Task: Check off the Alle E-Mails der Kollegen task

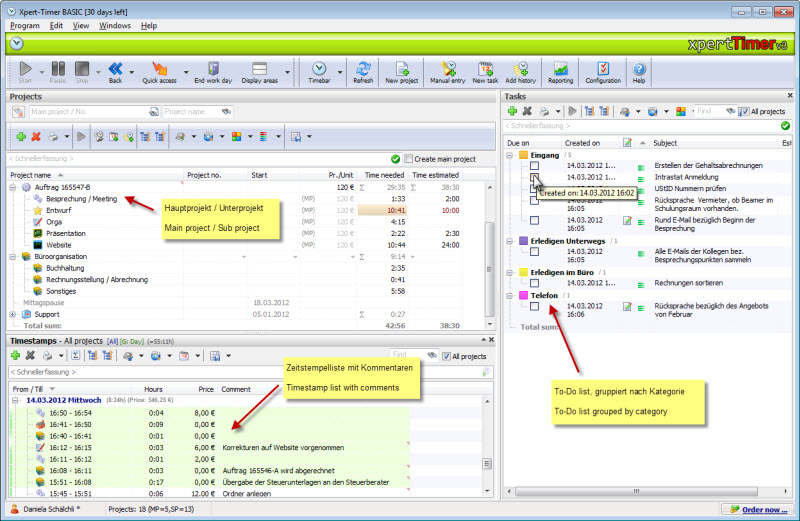Action: (534, 252)
